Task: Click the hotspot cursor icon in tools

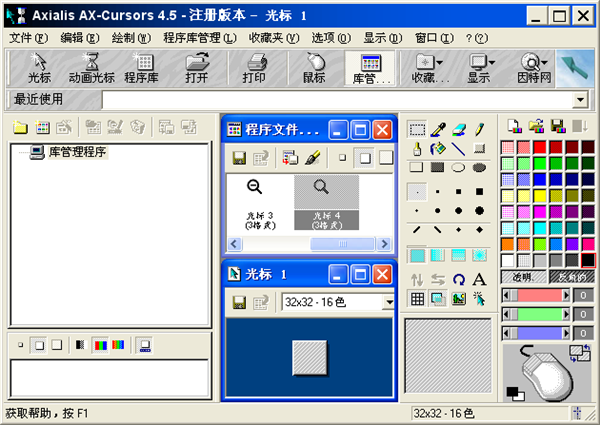Action: (479, 299)
